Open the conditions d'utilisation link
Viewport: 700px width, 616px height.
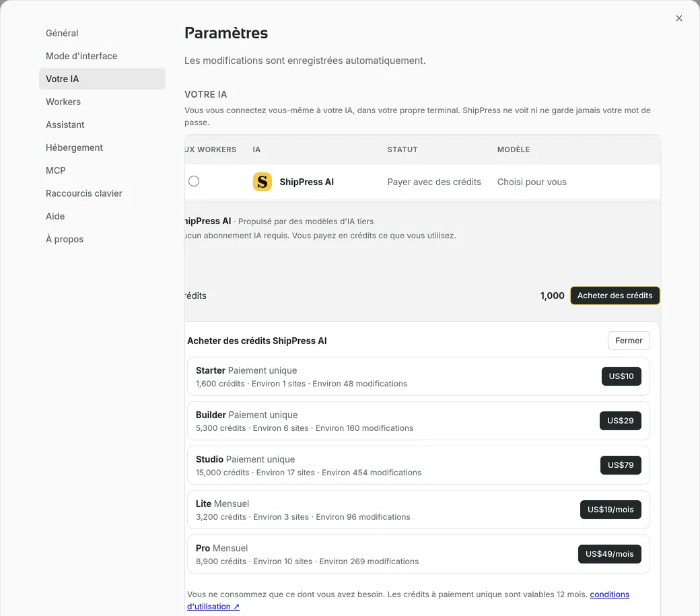pyautogui.click(x=609, y=594)
